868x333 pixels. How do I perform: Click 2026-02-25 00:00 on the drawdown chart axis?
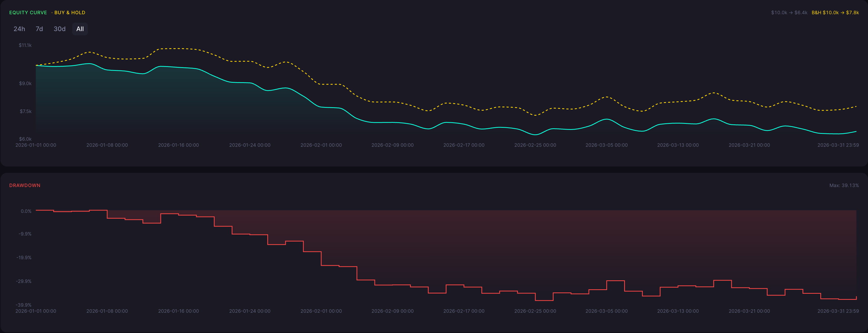[x=535, y=311]
